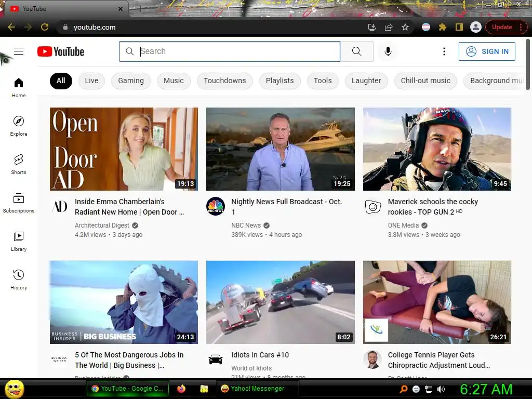532x399 pixels.
Task: Click the share page icon
Action: [389, 27]
